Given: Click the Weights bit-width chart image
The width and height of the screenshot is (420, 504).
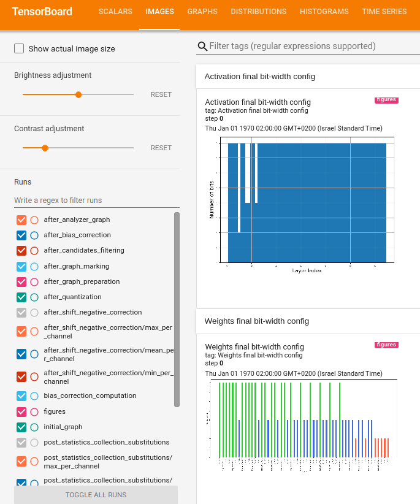Looking at the screenshot, I should pos(302,426).
